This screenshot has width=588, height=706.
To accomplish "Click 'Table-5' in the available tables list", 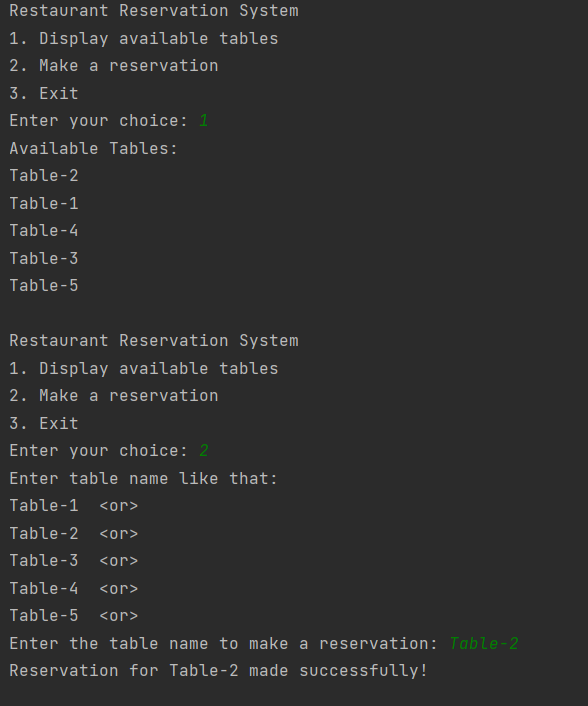I will (x=44, y=285).
